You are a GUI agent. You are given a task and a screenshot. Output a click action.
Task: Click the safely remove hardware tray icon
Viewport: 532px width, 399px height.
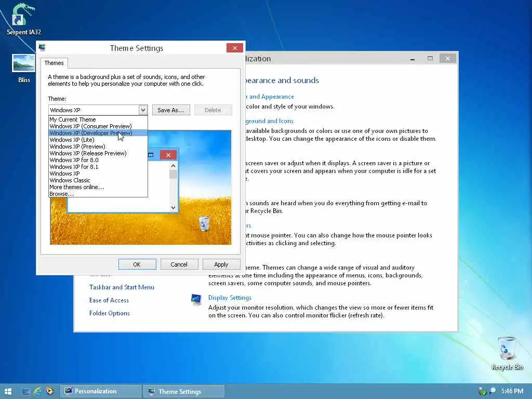[x=482, y=392]
